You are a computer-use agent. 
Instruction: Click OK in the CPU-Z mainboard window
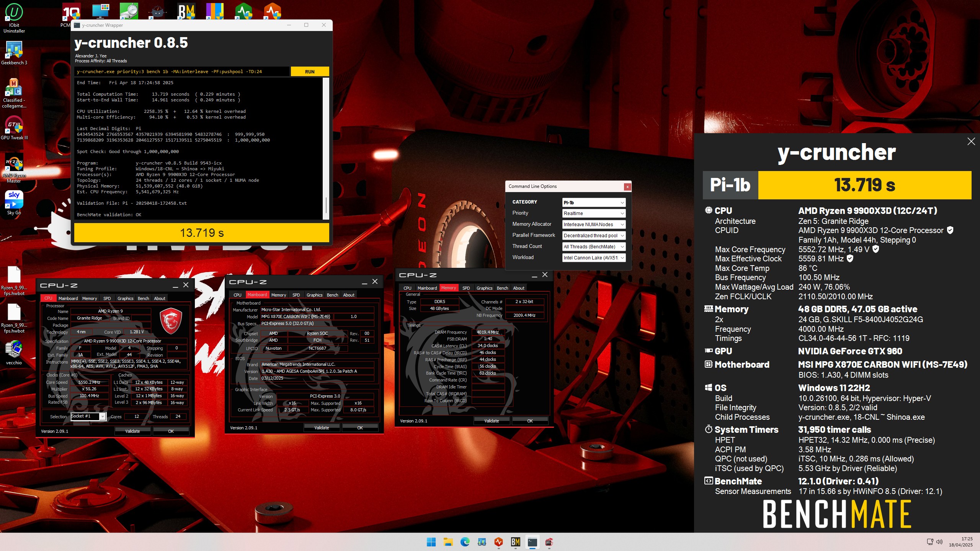click(x=360, y=428)
